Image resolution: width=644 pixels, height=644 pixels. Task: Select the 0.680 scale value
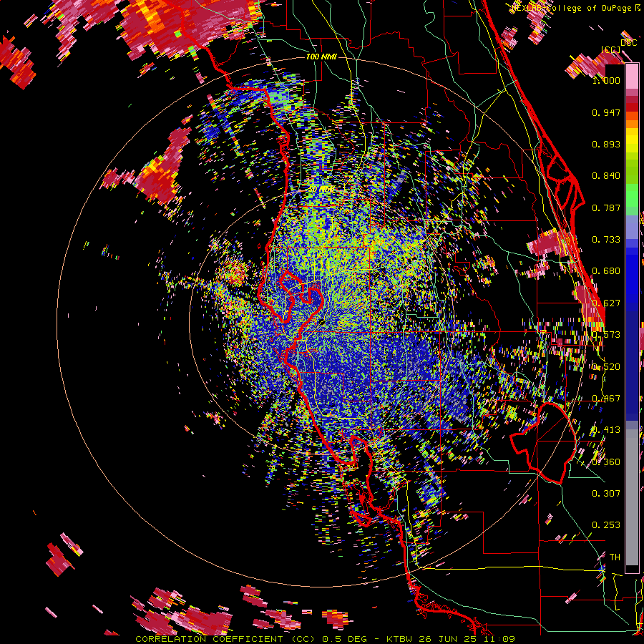coord(606,271)
